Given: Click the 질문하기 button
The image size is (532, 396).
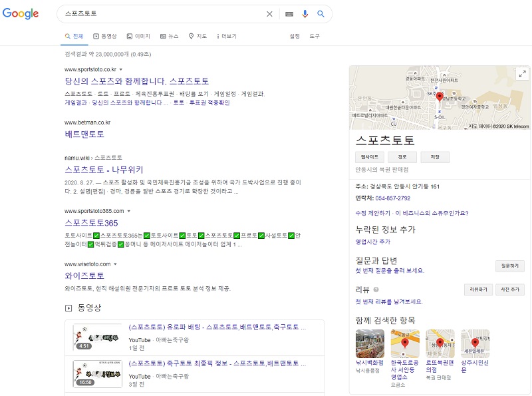Looking at the screenshot, I should (x=510, y=266).
